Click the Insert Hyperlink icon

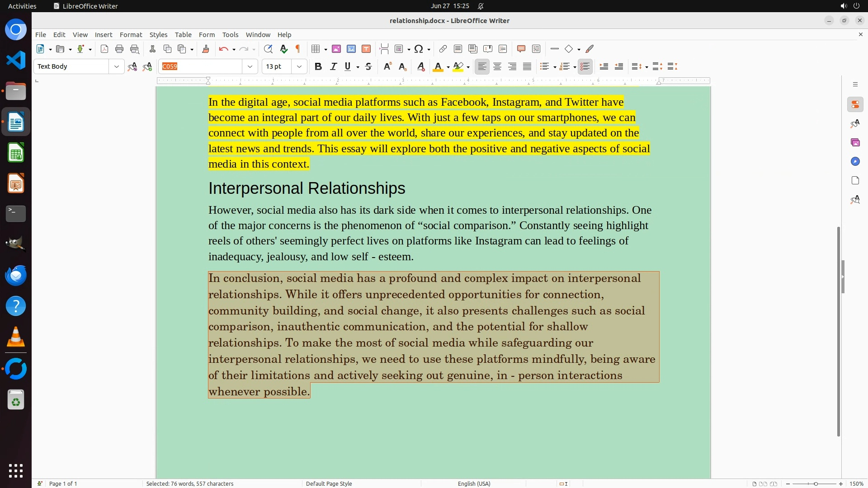[x=443, y=49]
